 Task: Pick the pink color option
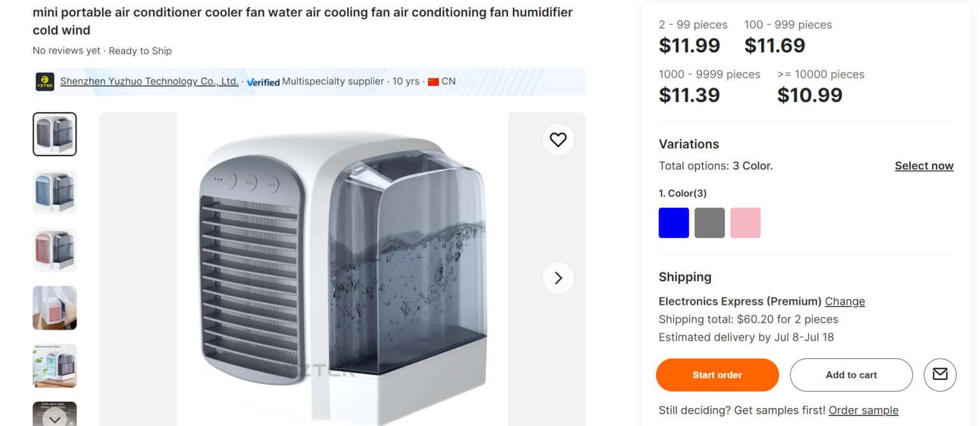point(745,222)
